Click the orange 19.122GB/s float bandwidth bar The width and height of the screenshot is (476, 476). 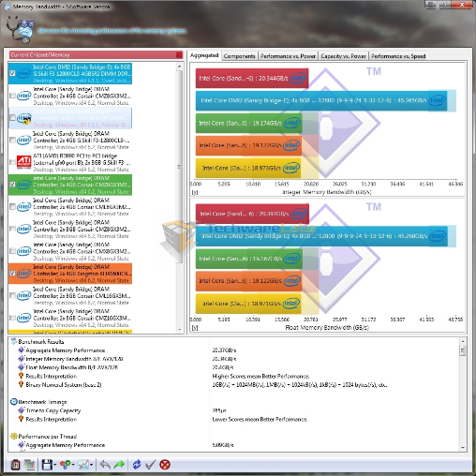tap(248, 281)
